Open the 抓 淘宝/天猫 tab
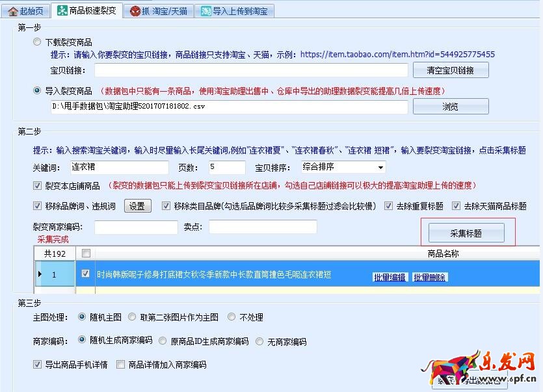Screen dimensions: 543x392 (x=159, y=11)
